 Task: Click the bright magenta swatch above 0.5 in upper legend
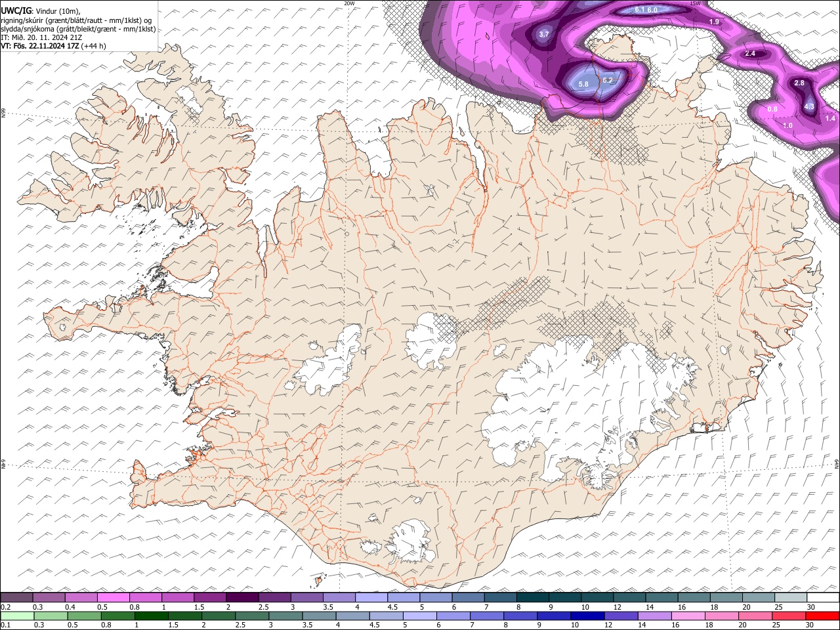[x=114, y=597]
